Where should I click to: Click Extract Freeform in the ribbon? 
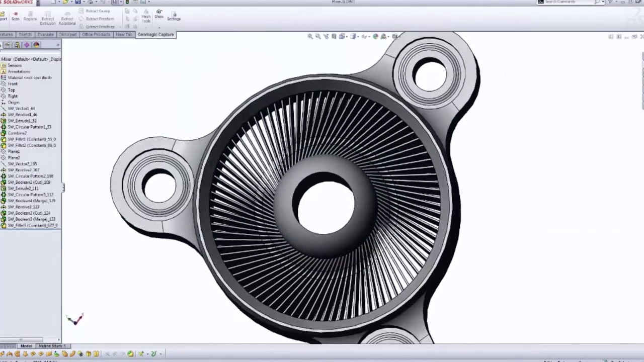click(x=96, y=19)
